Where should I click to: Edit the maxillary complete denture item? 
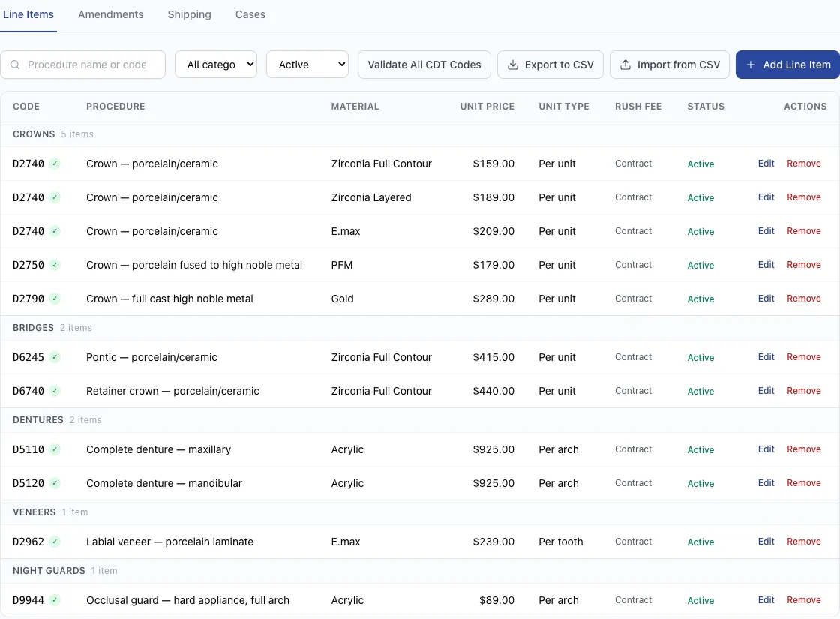click(766, 449)
